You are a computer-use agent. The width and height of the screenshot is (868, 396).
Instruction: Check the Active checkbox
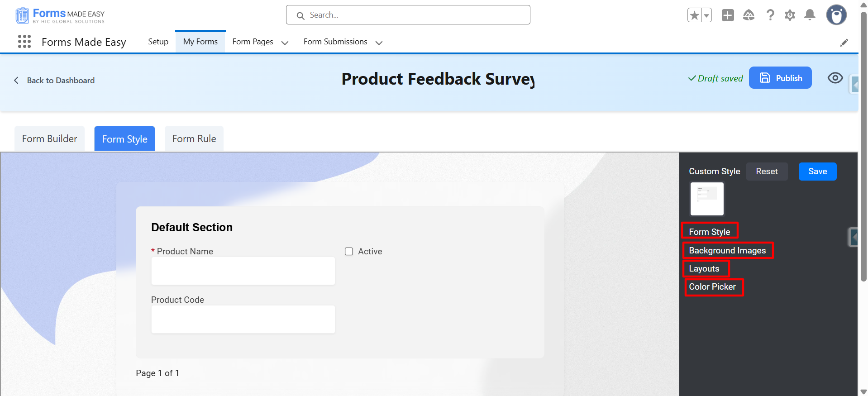click(x=349, y=252)
